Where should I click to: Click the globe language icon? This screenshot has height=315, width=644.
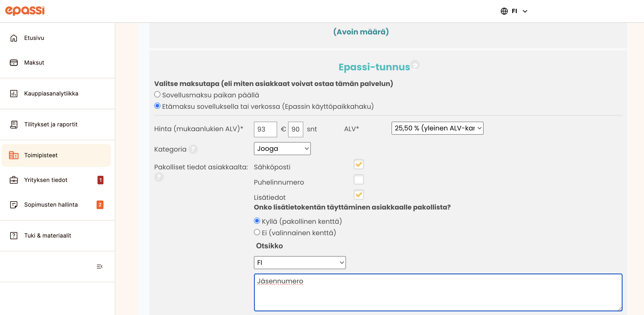click(x=504, y=11)
